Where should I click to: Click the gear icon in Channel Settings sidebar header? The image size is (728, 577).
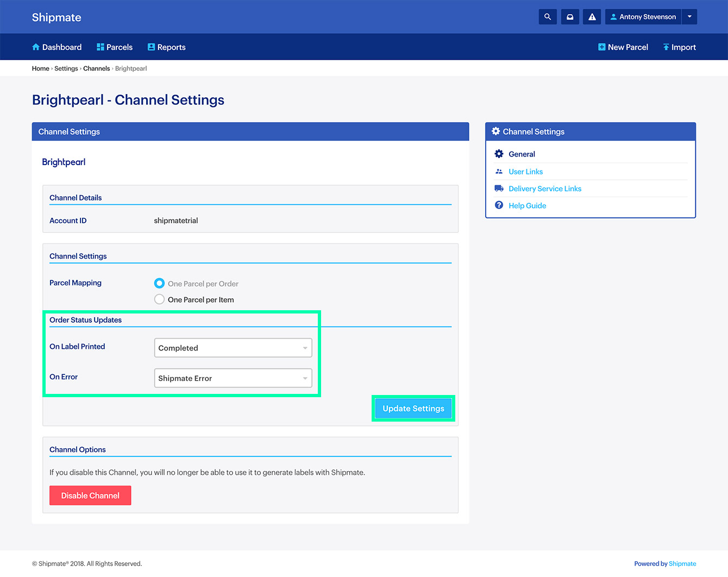point(496,131)
